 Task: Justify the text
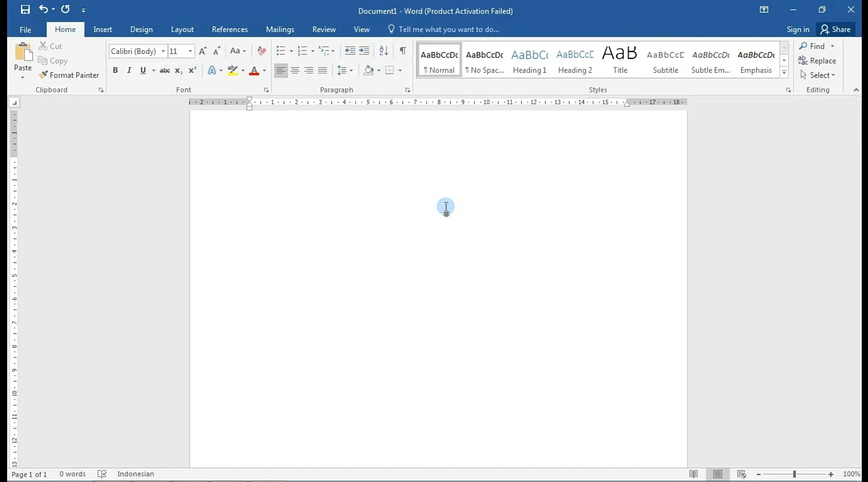click(323, 71)
